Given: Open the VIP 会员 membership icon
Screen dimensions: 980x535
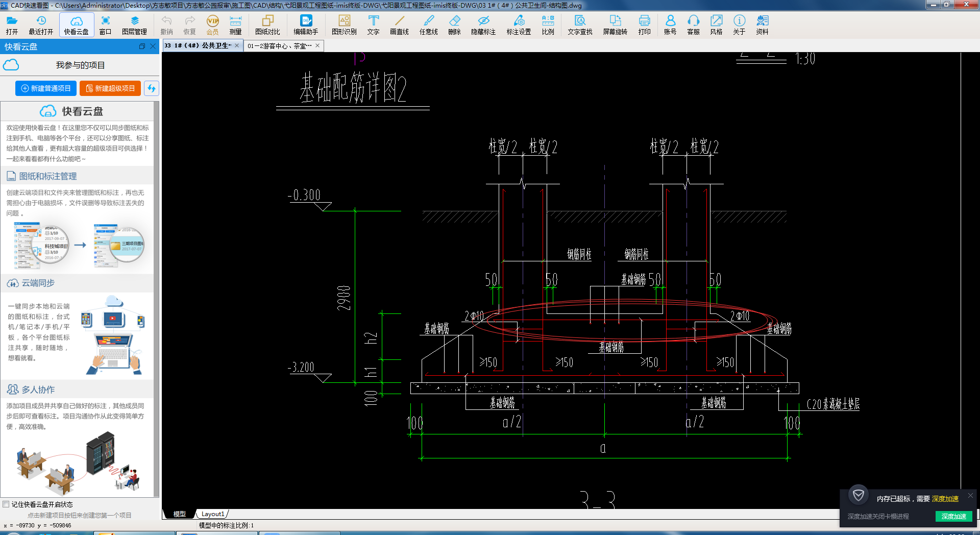Looking at the screenshot, I should (212, 25).
